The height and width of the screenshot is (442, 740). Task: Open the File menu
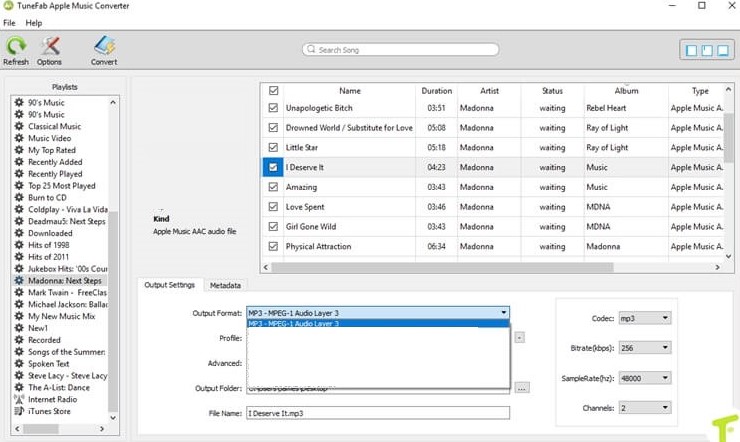9,23
